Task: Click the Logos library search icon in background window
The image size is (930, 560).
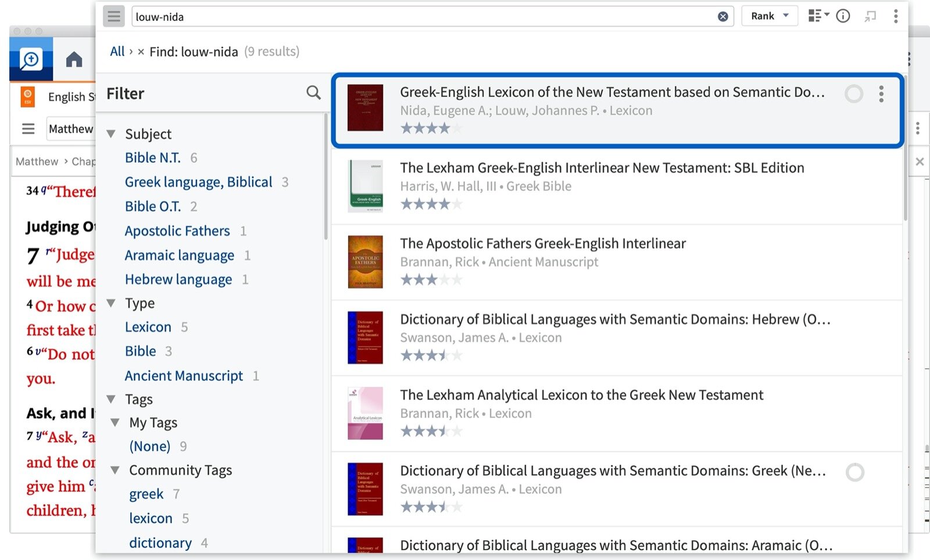Action: [31, 59]
